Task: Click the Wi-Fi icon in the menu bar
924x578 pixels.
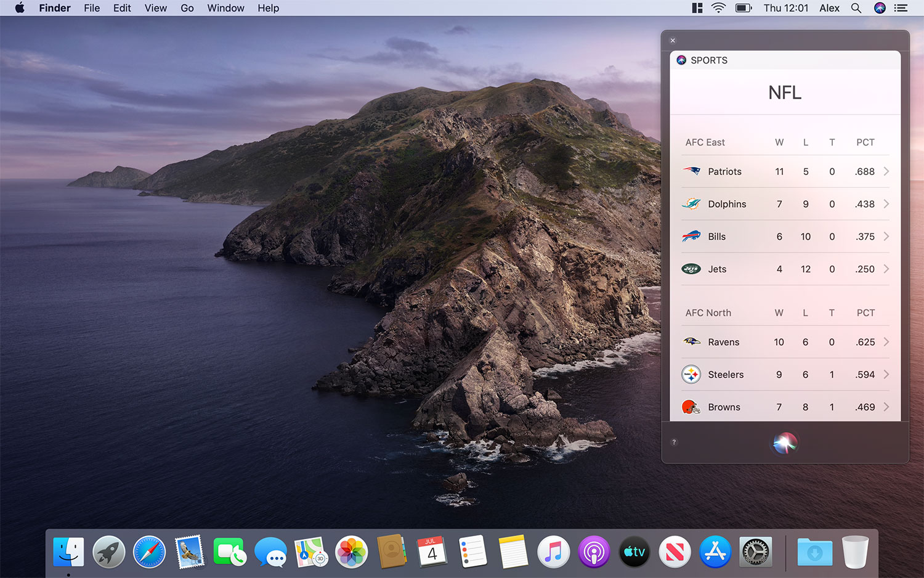Action: (x=718, y=8)
